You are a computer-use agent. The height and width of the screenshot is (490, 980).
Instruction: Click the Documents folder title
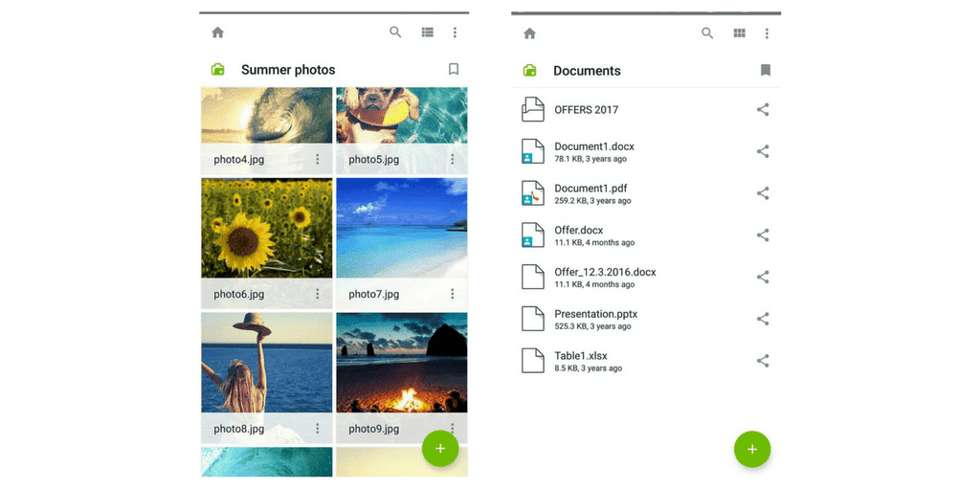point(587,71)
